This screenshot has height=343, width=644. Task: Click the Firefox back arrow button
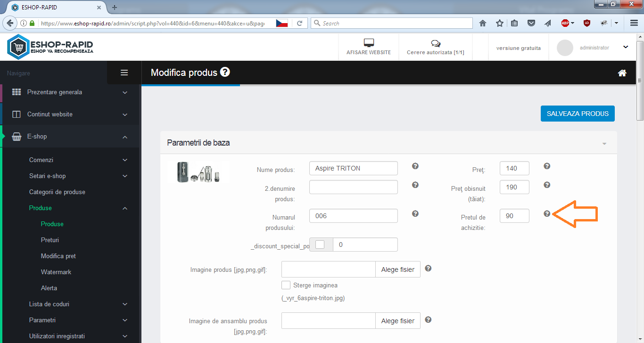(10, 23)
